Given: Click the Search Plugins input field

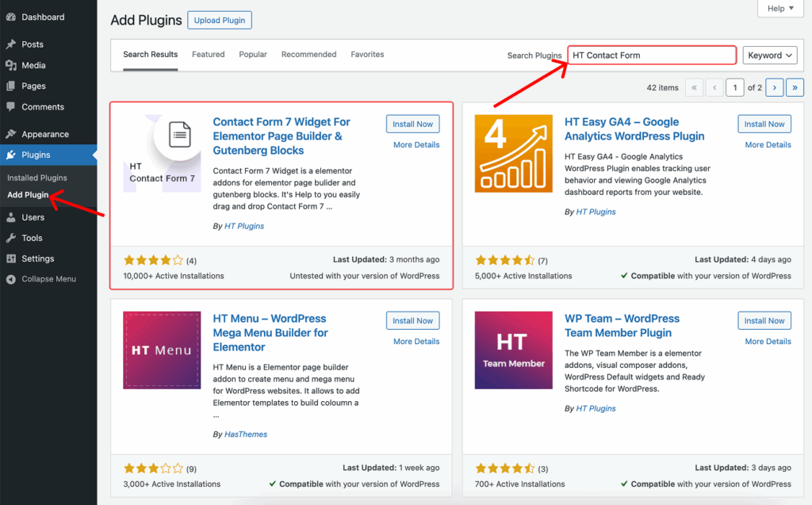Looking at the screenshot, I should pyautogui.click(x=652, y=55).
